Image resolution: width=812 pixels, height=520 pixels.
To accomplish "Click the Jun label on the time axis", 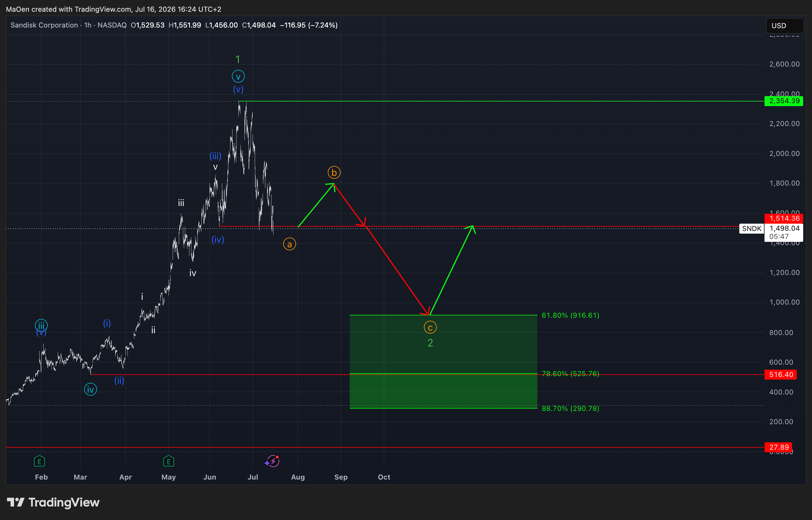I will pyautogui.click(x=210, y=477).
